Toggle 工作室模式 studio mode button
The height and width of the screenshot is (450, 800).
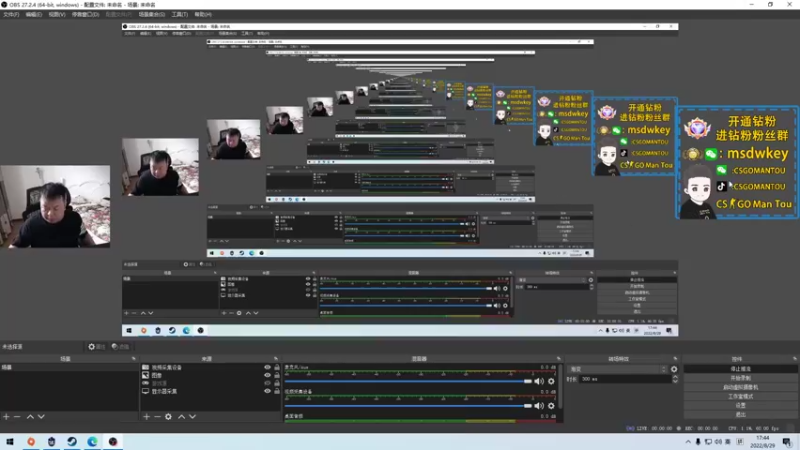tap(740, 396)
